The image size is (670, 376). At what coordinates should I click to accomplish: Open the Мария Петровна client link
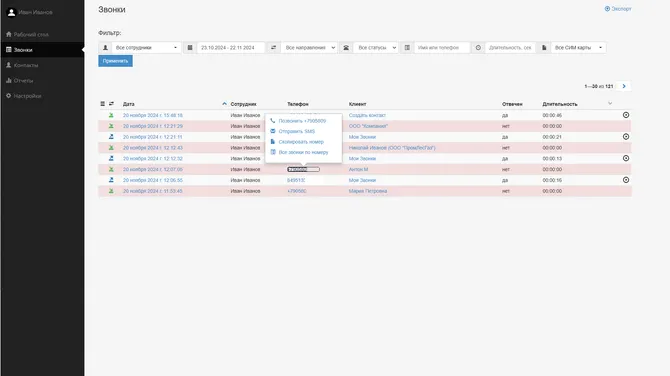pos(367,191)
